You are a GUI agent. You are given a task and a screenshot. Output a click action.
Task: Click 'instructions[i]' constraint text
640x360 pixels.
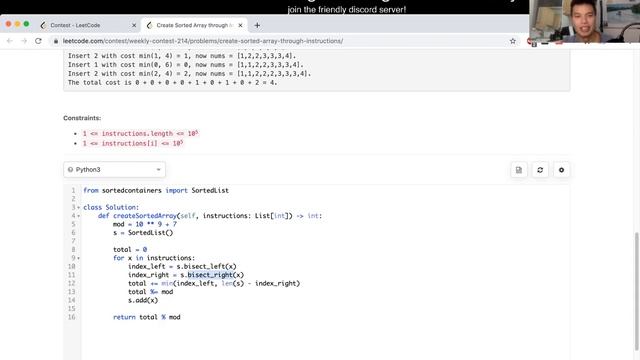(129, 143)
